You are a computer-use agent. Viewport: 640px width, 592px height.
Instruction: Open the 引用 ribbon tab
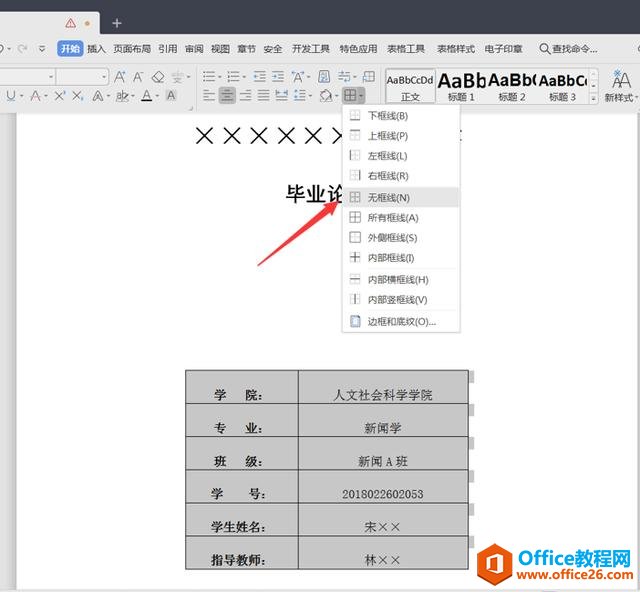pyautogui.click(x=167, y=49)
